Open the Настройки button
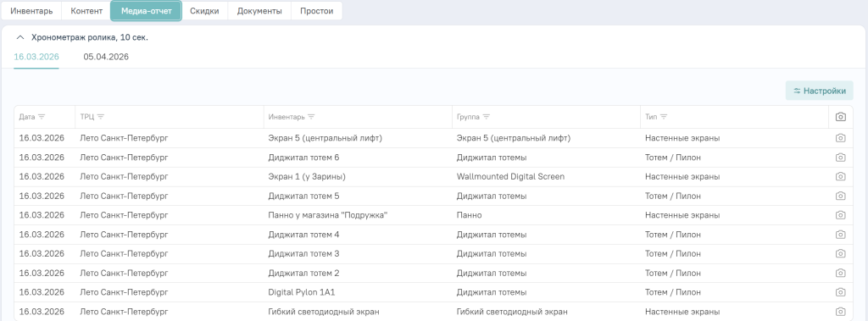This screenshot has height=321, width=868. [820, 91]
